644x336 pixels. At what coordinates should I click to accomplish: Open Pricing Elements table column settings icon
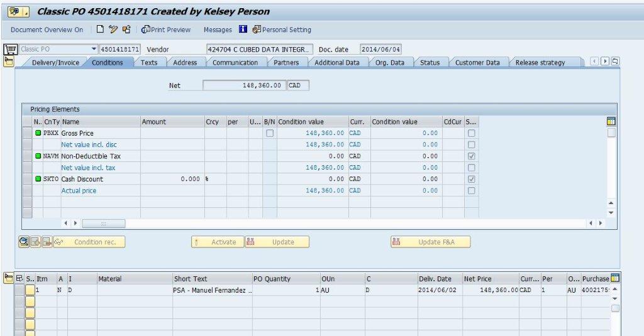[x=611, y=121]
